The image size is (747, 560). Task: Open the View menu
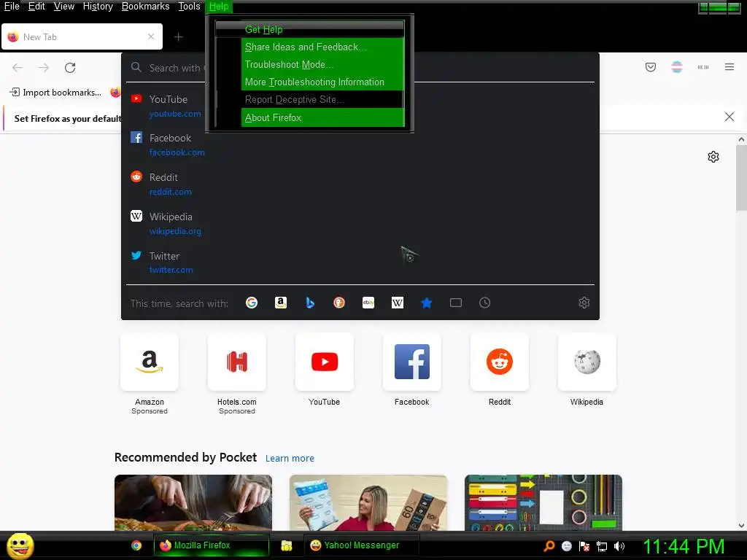tap(64, 6)
